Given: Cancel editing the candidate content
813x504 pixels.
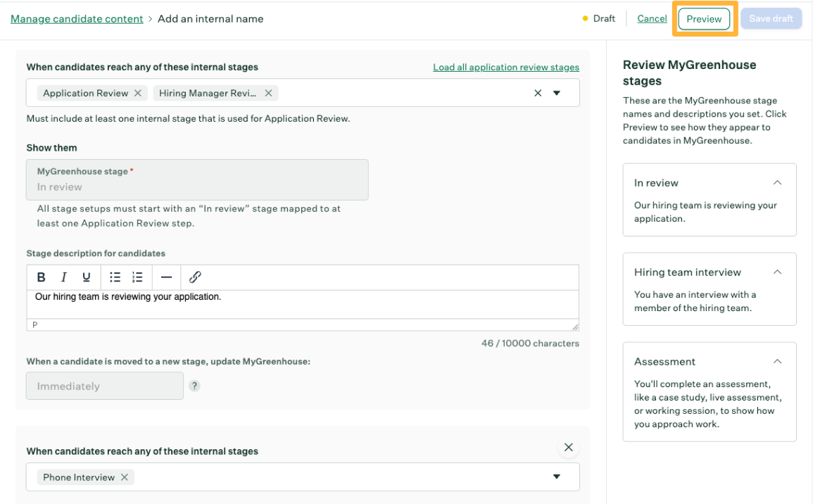Looking at the screenshot, I should tap(652, 19).
